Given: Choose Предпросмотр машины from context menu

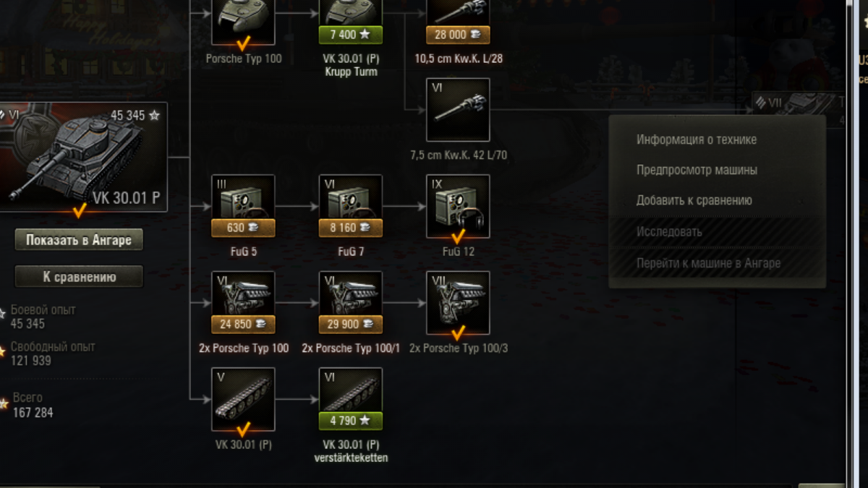Looking at the screenshot, I should point(697,171).
